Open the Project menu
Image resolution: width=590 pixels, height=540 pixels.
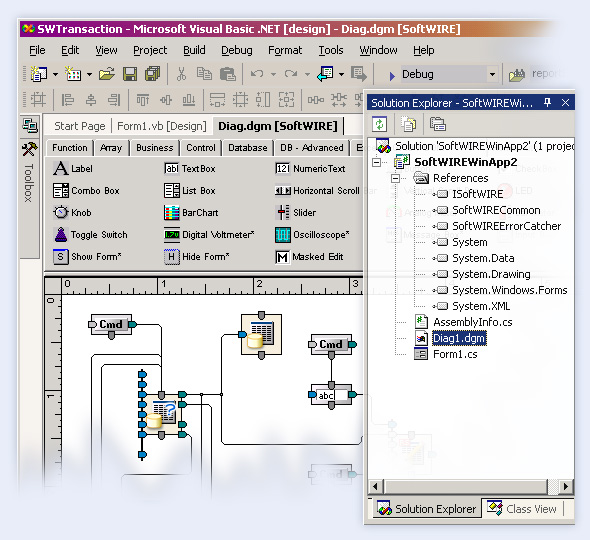pyautogui.click(x=150, y=50)
